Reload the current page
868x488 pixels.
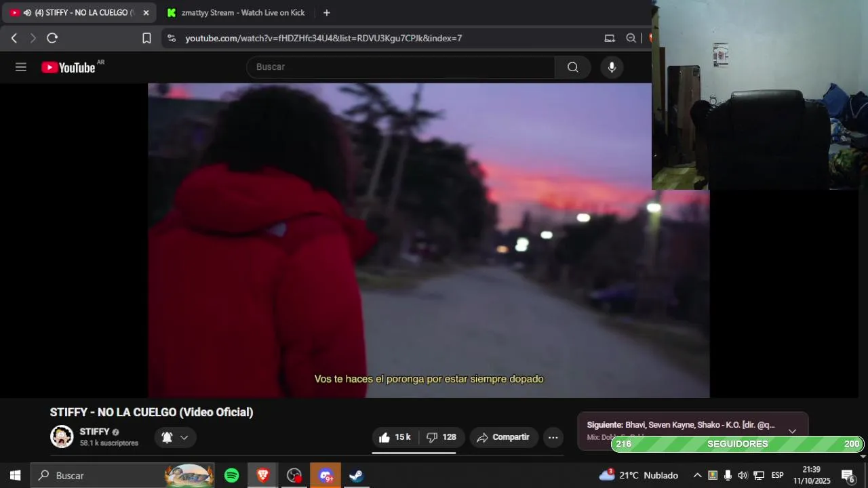pos(52,38)
